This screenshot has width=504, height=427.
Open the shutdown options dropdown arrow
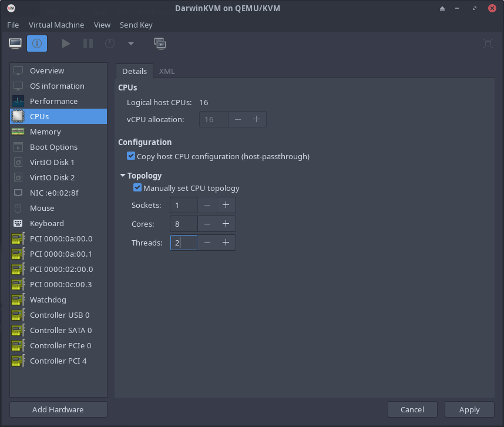131,43
